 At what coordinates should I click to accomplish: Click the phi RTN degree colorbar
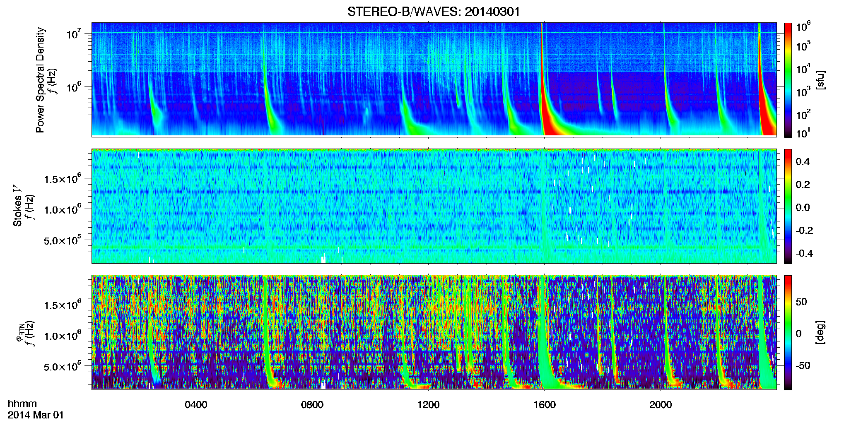[x=788, y=332]
